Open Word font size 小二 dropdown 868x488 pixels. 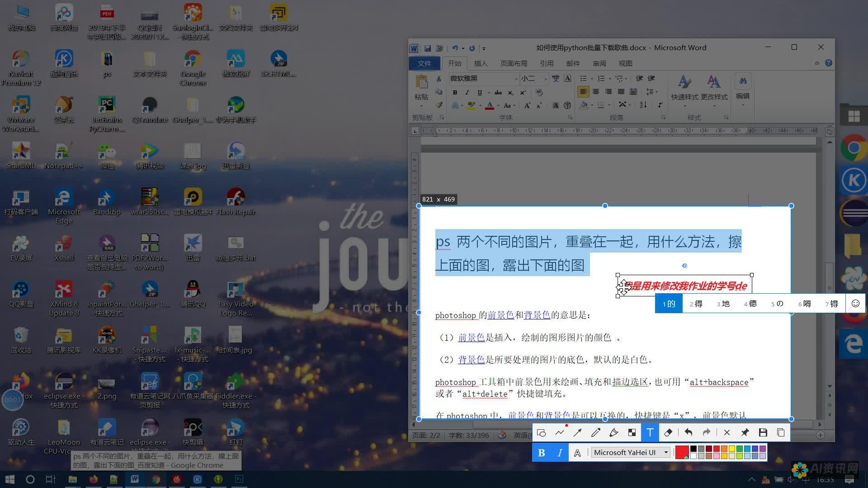(546, 79)
